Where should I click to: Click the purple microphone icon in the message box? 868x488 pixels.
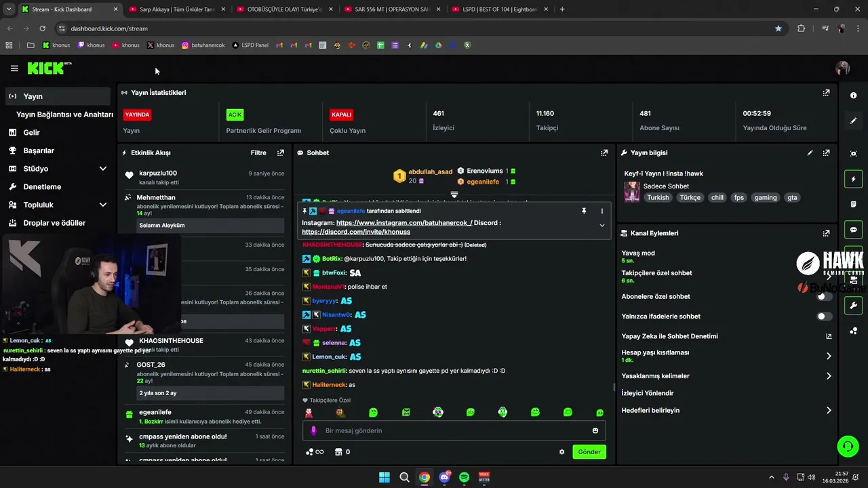tap(313, 430)
